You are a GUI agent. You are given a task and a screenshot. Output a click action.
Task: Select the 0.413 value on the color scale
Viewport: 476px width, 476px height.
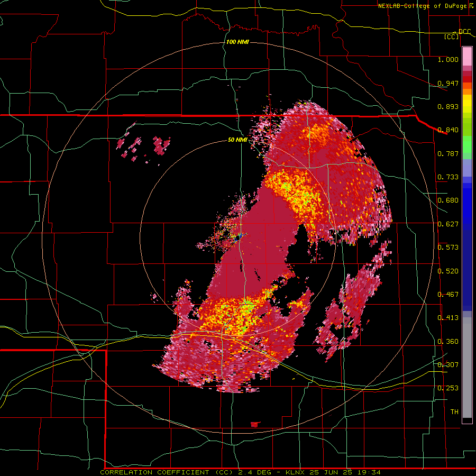pyautogui.click(x=448, y=318)
